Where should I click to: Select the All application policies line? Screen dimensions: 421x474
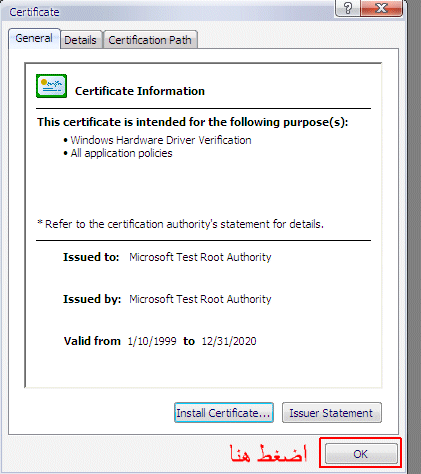pyautogui.click(x=121, y=153)
